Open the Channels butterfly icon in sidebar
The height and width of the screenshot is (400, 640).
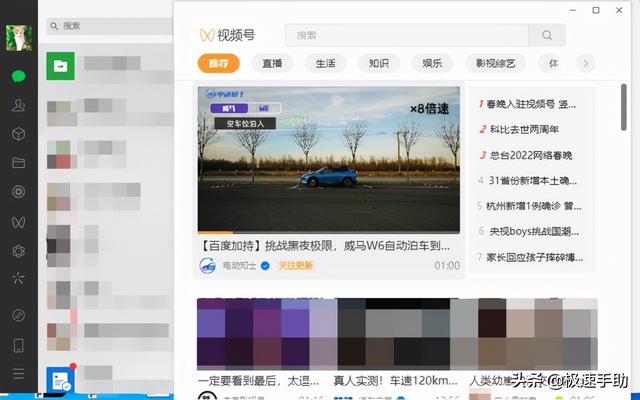click(18, 222)
